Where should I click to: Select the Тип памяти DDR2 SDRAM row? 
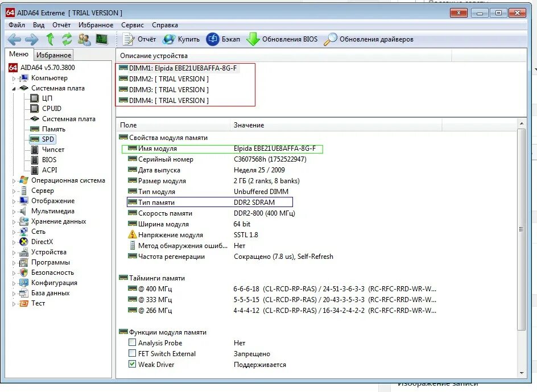210,202
